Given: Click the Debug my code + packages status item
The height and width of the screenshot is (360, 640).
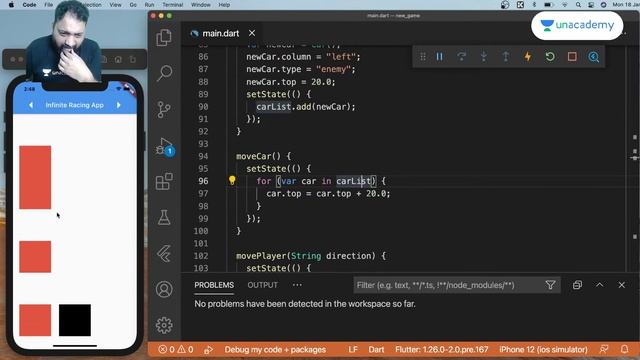Looking at the screenshot, I should 275,350.
